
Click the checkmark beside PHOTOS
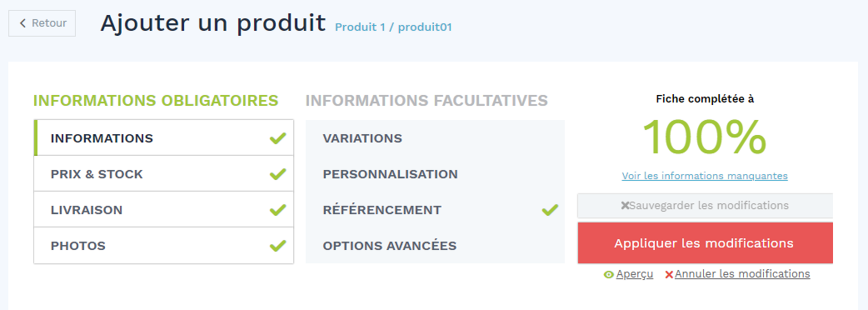point(278,246)
